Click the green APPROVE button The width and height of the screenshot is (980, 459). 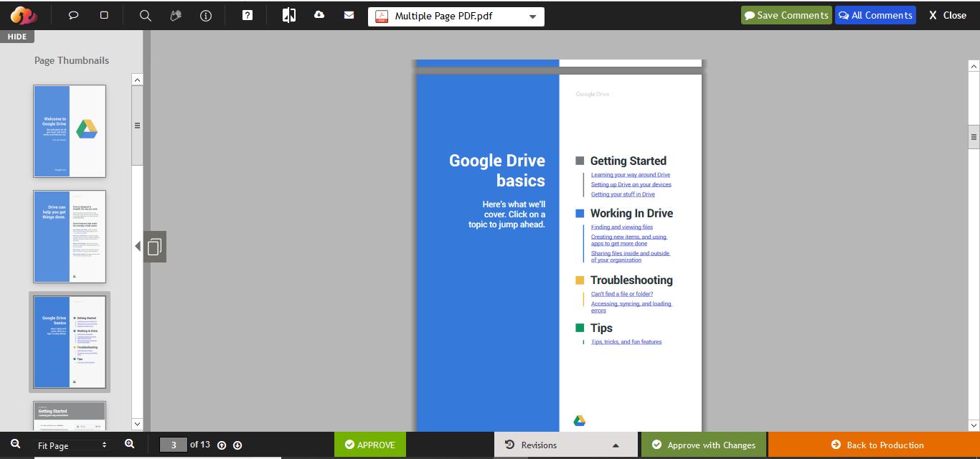coord(370,445)
